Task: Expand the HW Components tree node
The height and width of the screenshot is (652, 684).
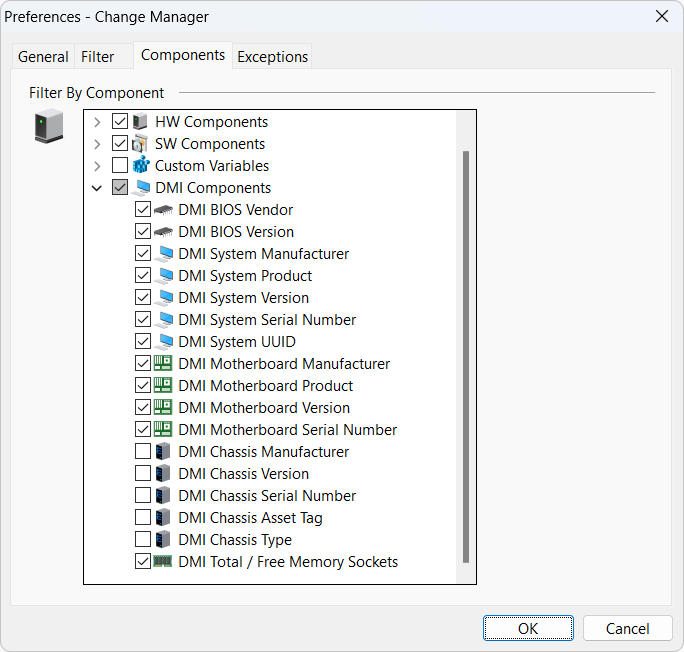Action: 97,122
